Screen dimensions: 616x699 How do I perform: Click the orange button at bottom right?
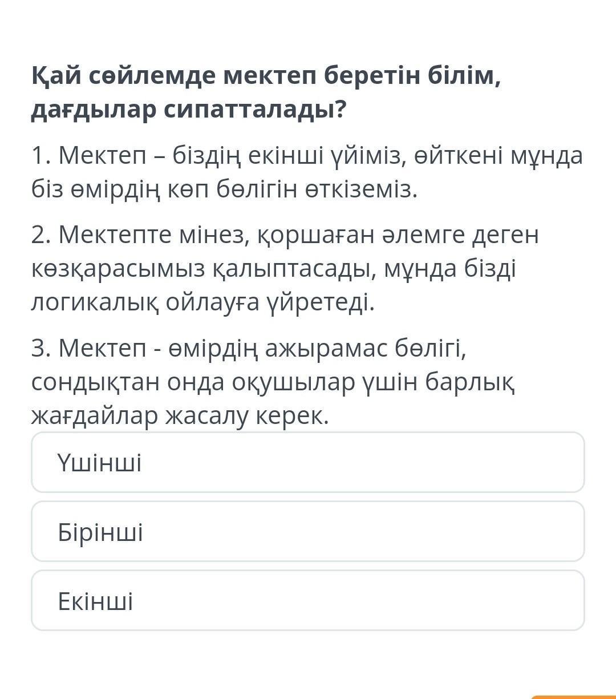pyautogui.click(x=573, y=697)
